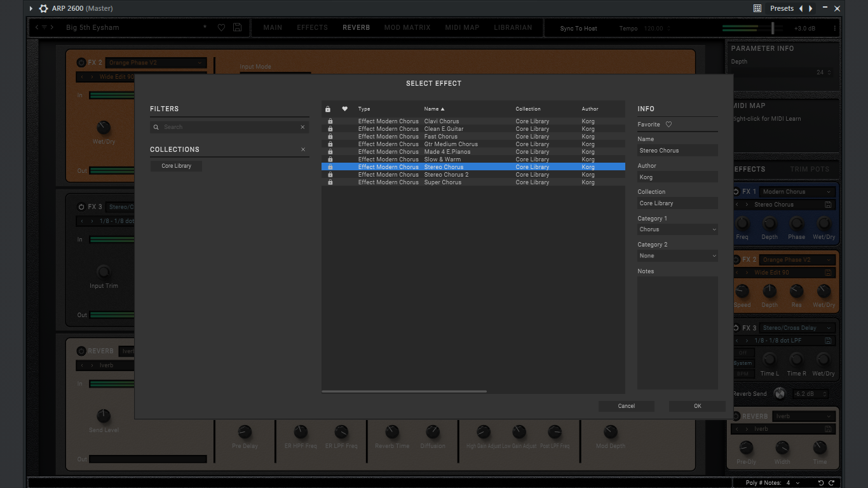Switch to MIDI MAP tab
The width and height of the screenshot is (868, 488).
pos(462,28)
